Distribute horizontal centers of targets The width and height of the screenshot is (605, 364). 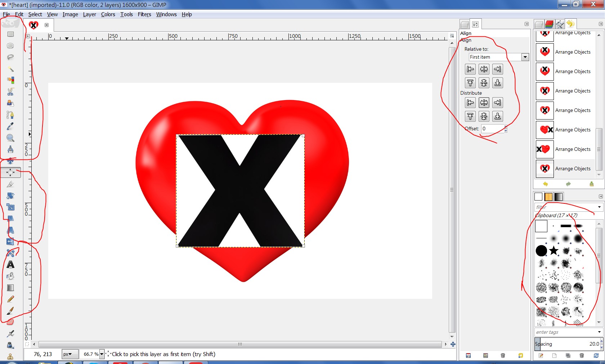(x=484, y=103)
